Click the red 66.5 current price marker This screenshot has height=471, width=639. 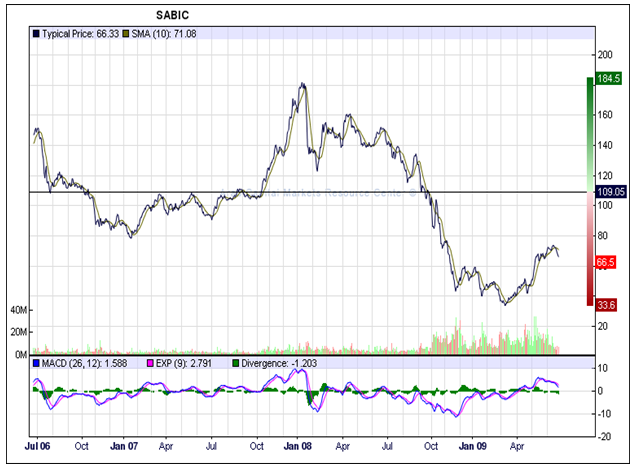click(x=603, y=262)
